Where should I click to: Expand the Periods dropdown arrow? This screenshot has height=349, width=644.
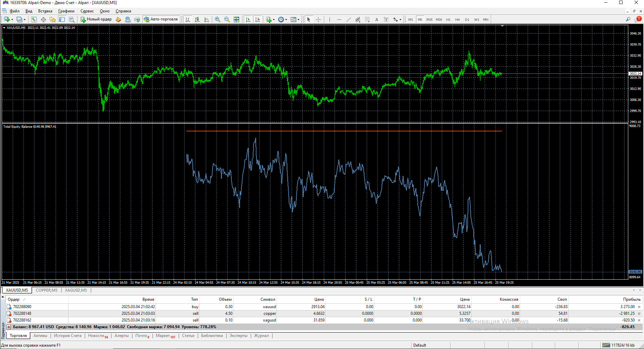[286, 19]
